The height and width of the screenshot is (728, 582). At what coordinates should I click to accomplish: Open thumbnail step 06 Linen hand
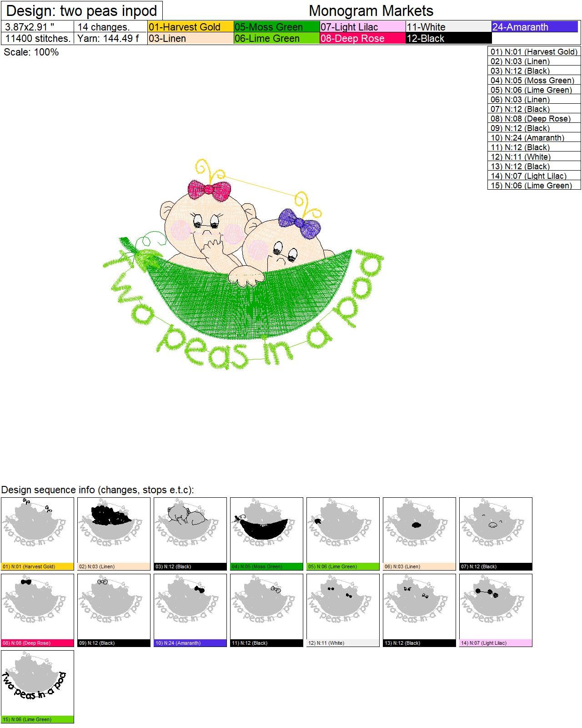(419, 534)
